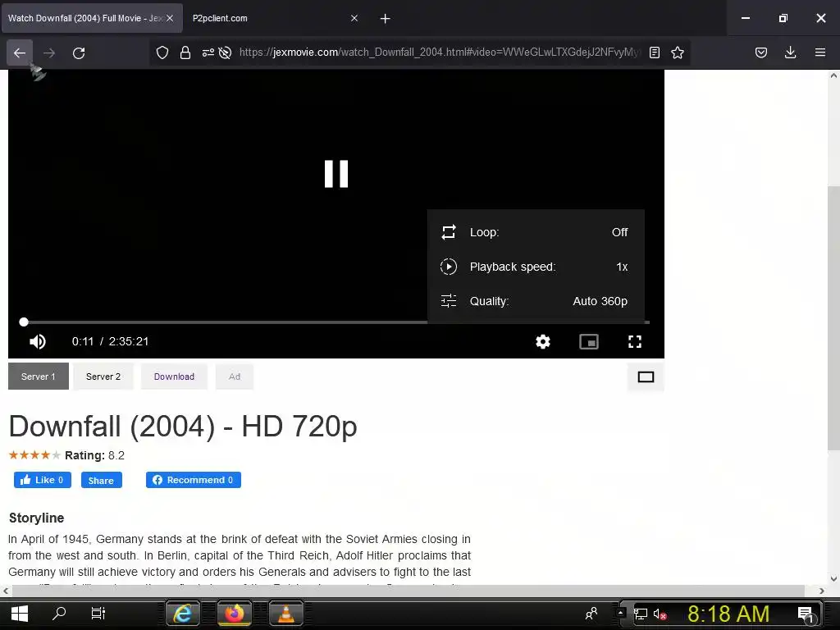The height and width of the screenshot is (630, 840).
Task: Toggle theater mode rectangle button
Action: coord(646,377)
